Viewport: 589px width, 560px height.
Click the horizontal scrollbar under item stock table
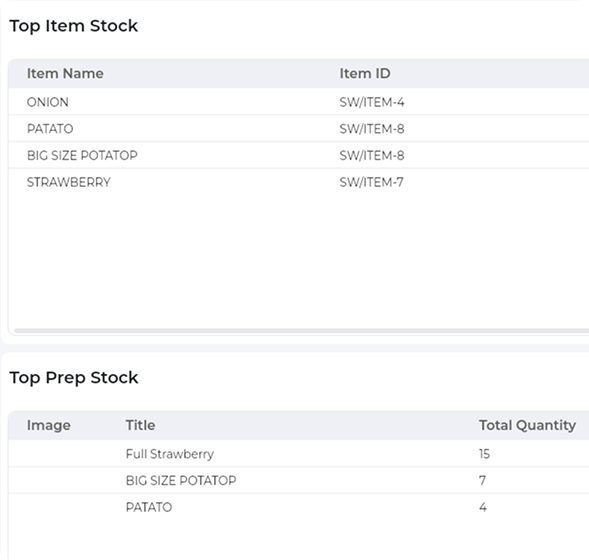click(302, 331)
